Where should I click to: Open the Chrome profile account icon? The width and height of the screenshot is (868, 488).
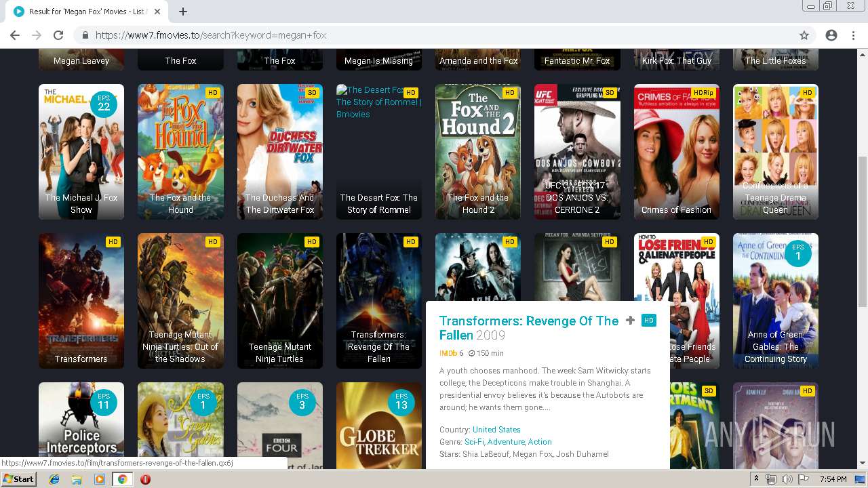pos(831,35)
